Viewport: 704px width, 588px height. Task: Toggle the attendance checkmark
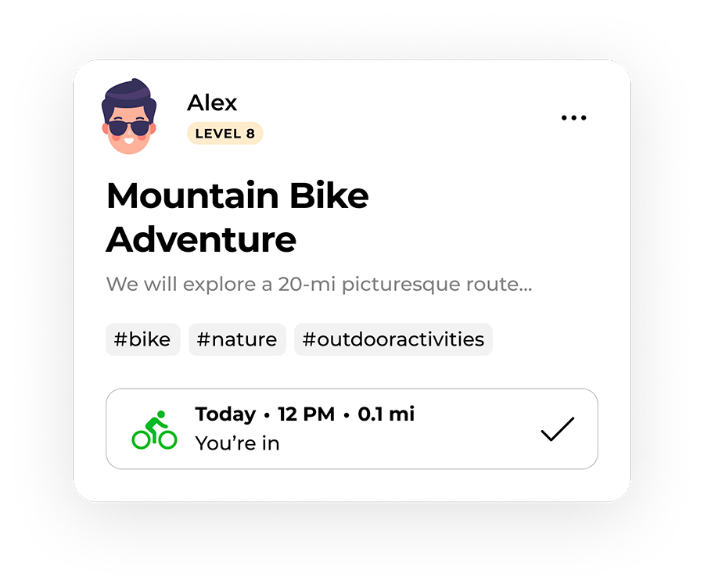(558, 429)
